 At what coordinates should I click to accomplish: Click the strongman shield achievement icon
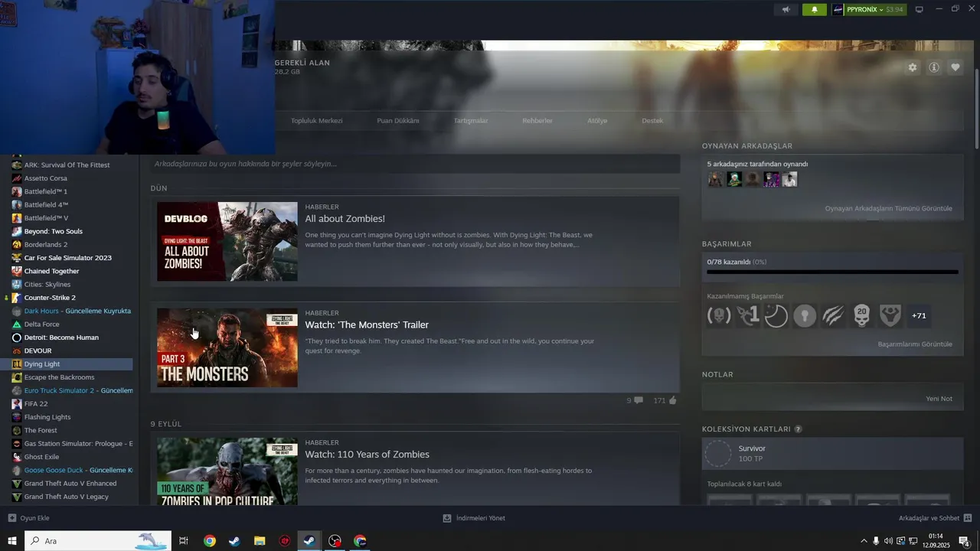890,315
